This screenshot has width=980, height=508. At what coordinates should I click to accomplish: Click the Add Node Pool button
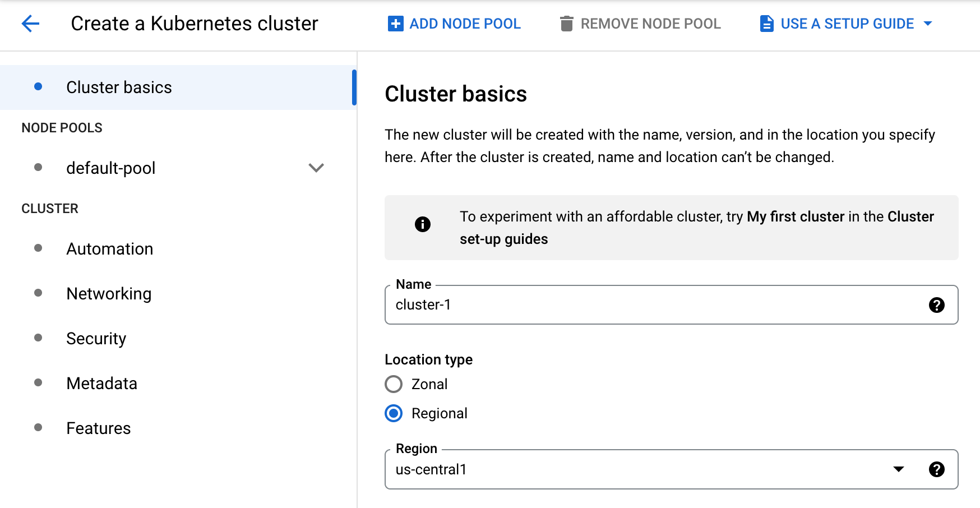454,23
